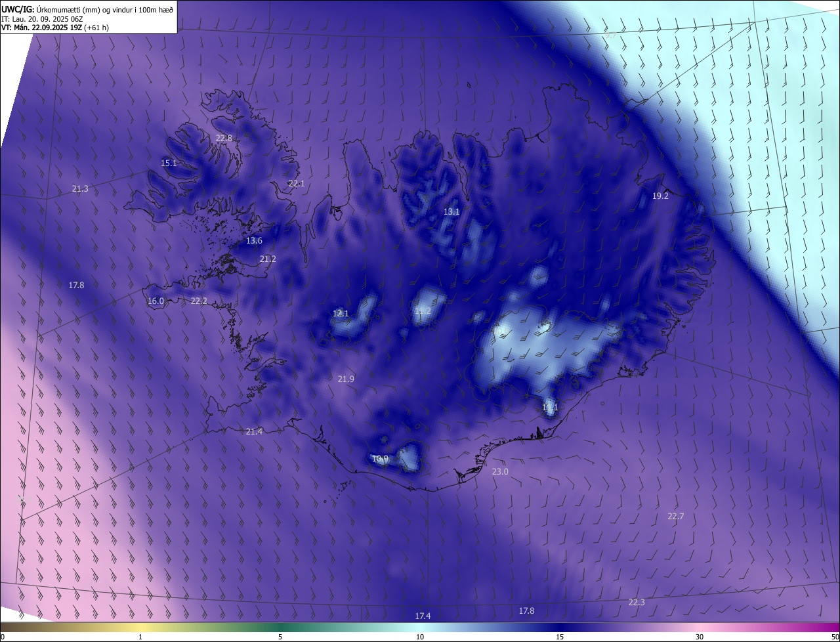840x642 pixels.
Task: Click the 15.1 value label
Action: 169,163
